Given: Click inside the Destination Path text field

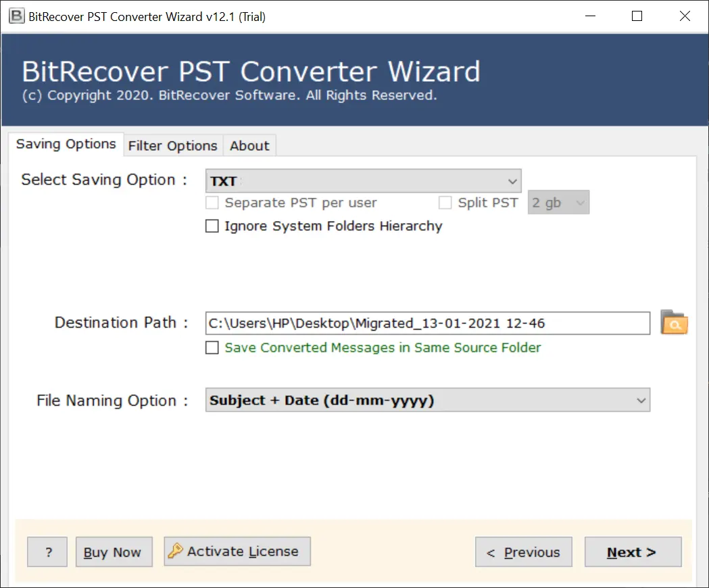Looking at the screenshot, I should (x=427, y=323).
